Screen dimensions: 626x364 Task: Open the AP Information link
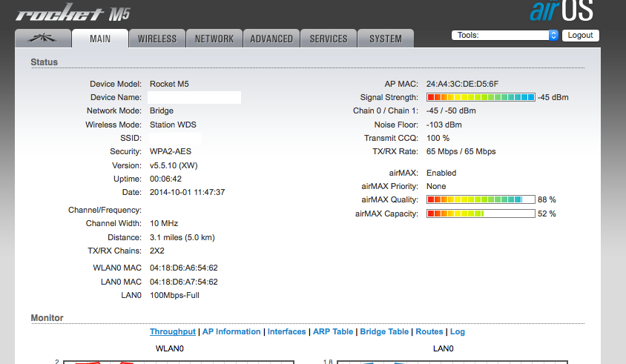[231, 331]
